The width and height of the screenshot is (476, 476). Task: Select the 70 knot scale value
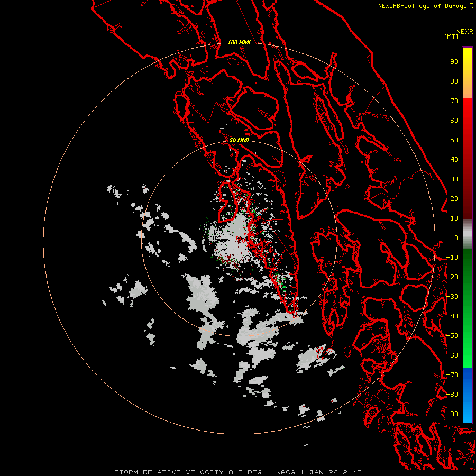pos(454,101)
